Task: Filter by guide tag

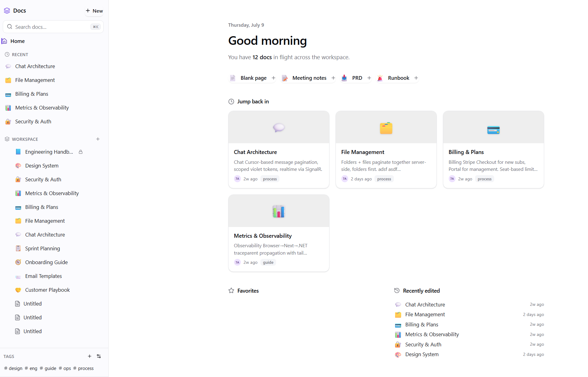Action: [x=48, y=368]
